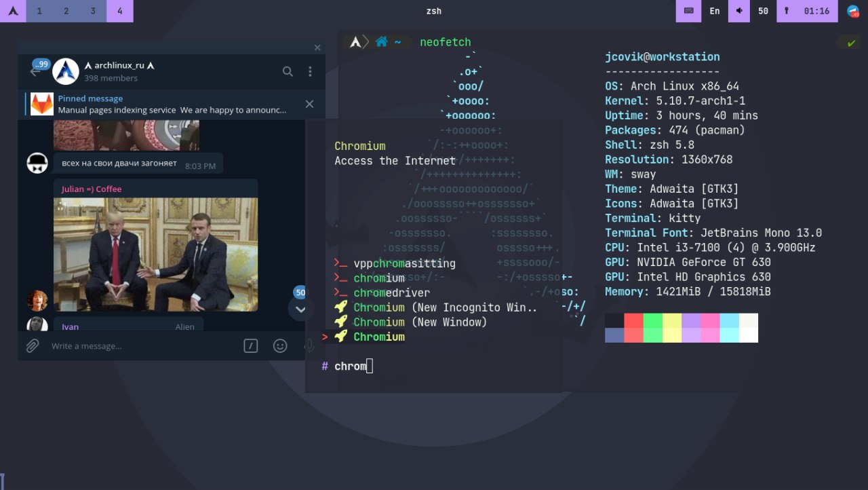Click the launcher search input with chrom
This screenshot has height=490, width=868.
click(x=353, y=366)
